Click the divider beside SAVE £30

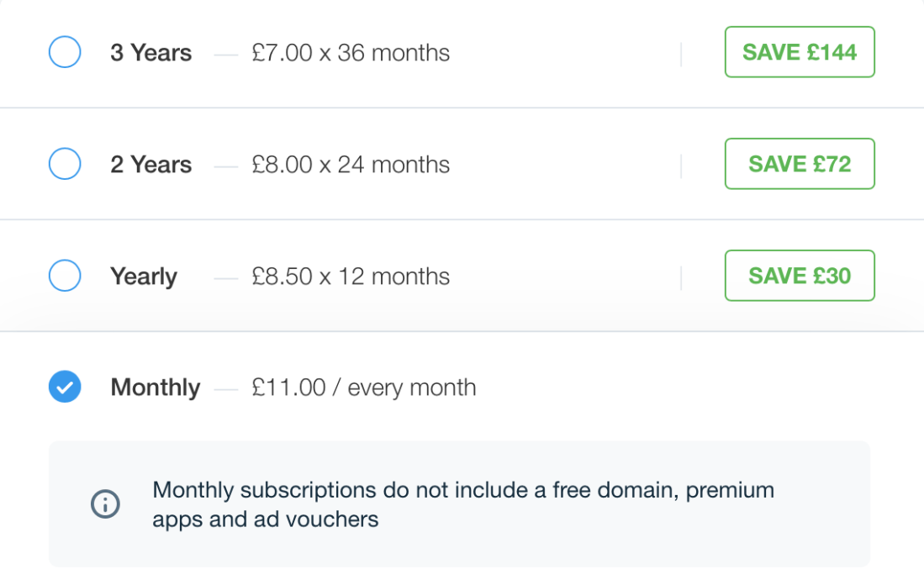pyautogui.click(x=681, y=277)
